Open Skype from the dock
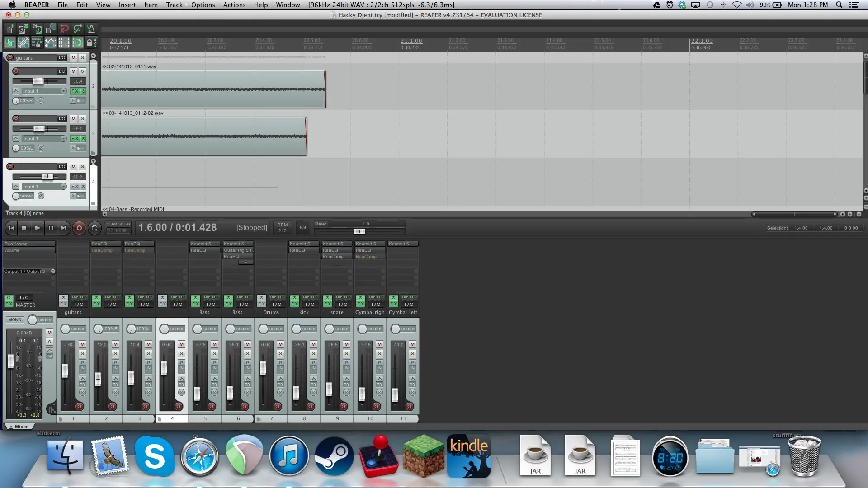 pyautogui.click(x=154, y=457)
